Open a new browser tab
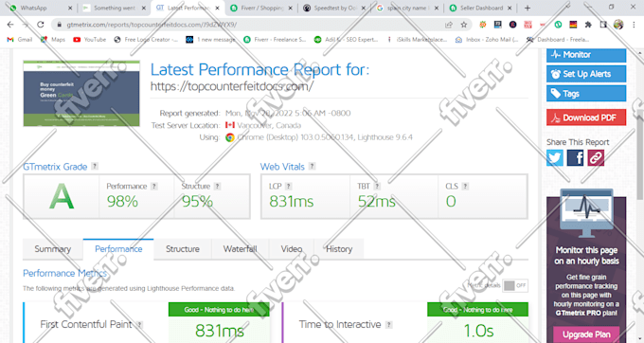The width and height of the screenshot is (644, 343). click(528, 8)
